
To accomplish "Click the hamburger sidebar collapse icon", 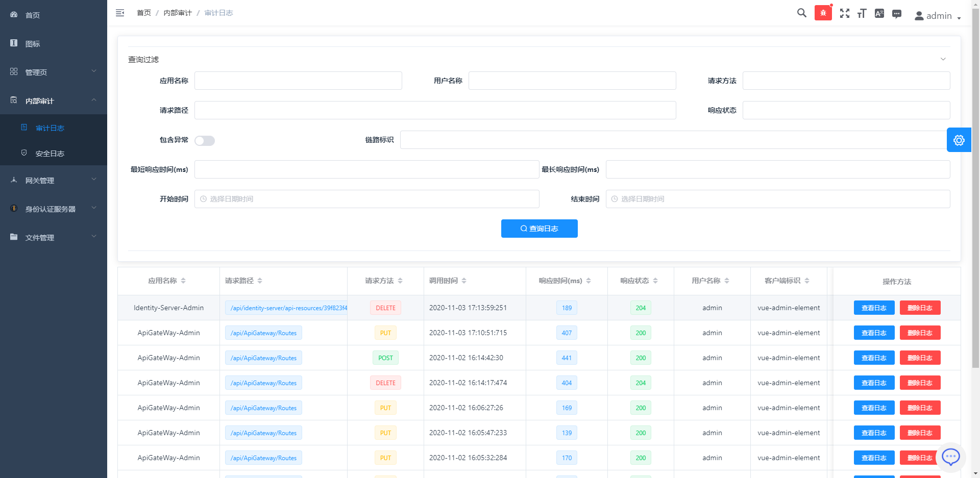I will coord(120,13).
